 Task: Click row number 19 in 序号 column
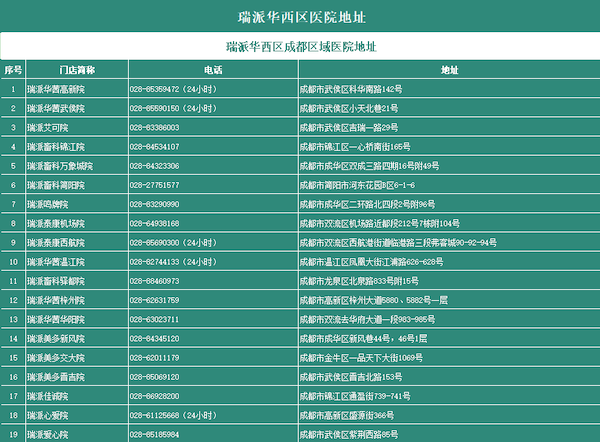click(13, 434)
